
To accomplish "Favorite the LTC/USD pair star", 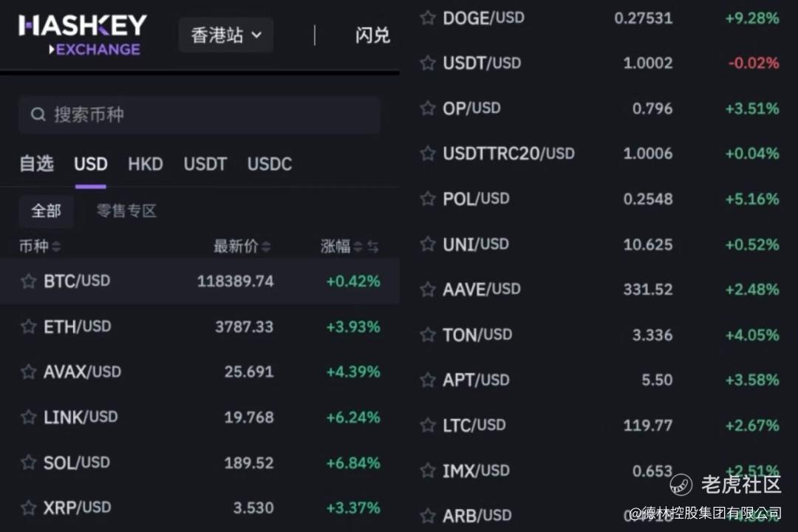I will [x=428, y=426].
